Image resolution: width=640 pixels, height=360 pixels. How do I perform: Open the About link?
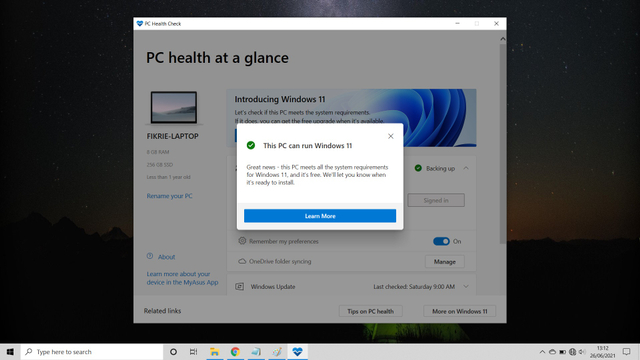tap(167, 257)
